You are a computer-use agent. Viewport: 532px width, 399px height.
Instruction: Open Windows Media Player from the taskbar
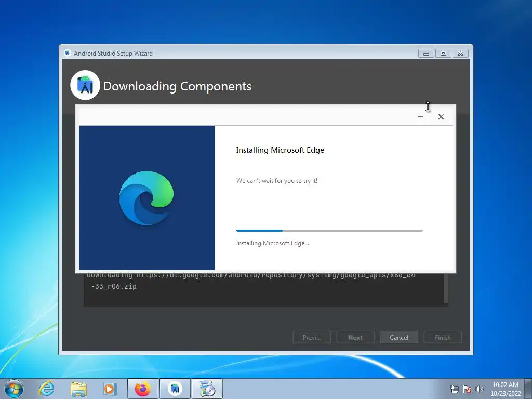tap(110, 389)
